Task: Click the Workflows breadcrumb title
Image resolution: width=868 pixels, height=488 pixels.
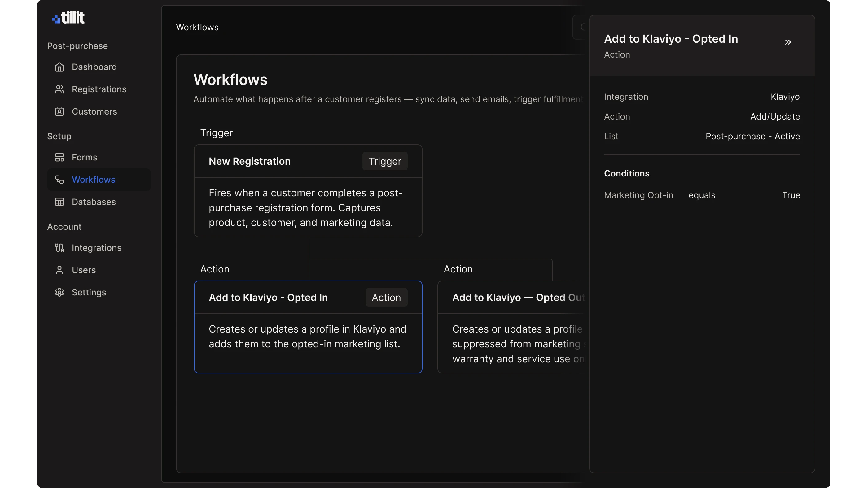Action: pyautogui.click(x=197, y=27)
